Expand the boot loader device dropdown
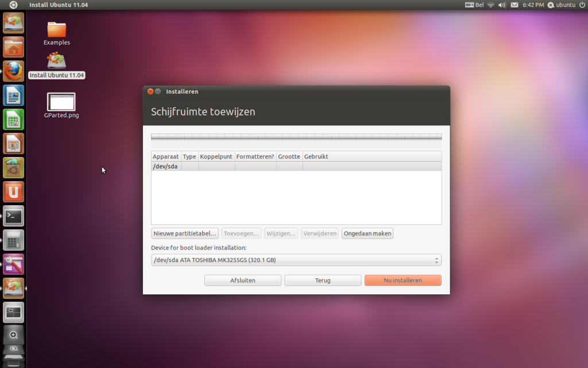Viewport: 588px width, 368px height. pos(296,260)
